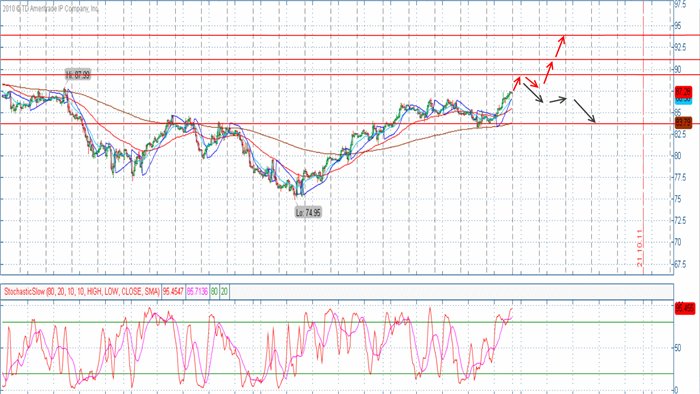
Task: Select the green 80 overbought level box
Action: 214,292
